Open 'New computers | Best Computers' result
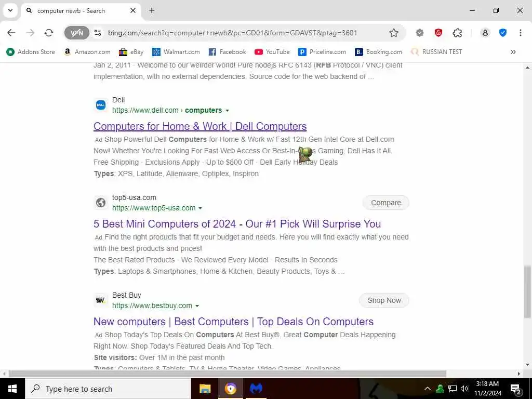 (233, 322)
